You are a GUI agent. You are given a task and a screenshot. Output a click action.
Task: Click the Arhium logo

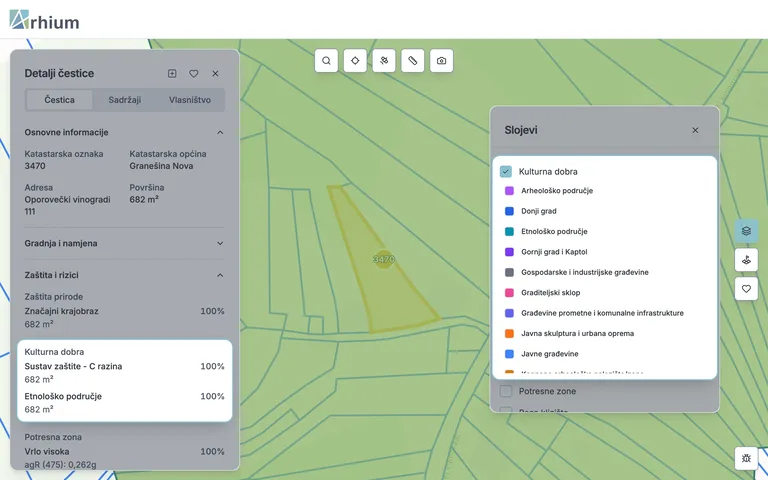coord(44,20)
